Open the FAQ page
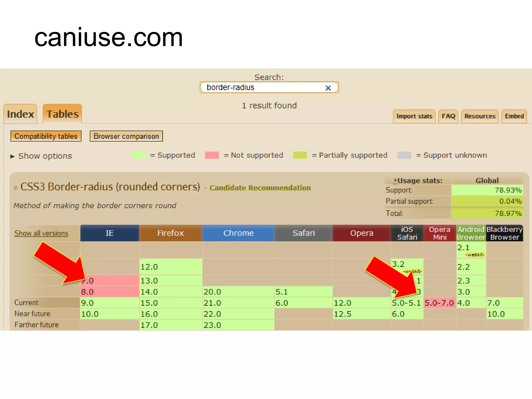Viewport: 532px width, 399px height. pos(448,116)
